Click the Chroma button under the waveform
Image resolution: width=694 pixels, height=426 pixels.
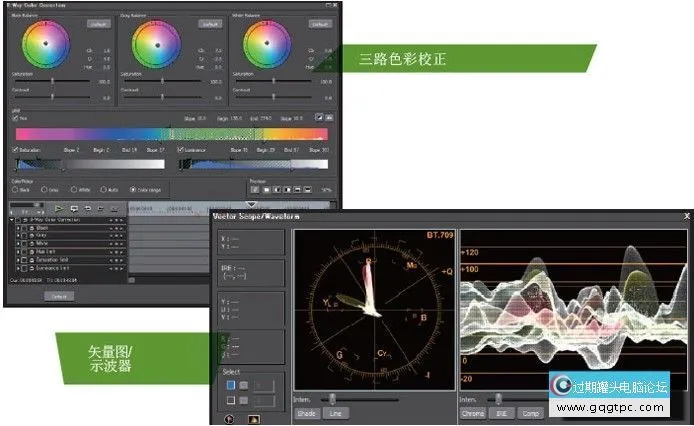click(473, 412)
